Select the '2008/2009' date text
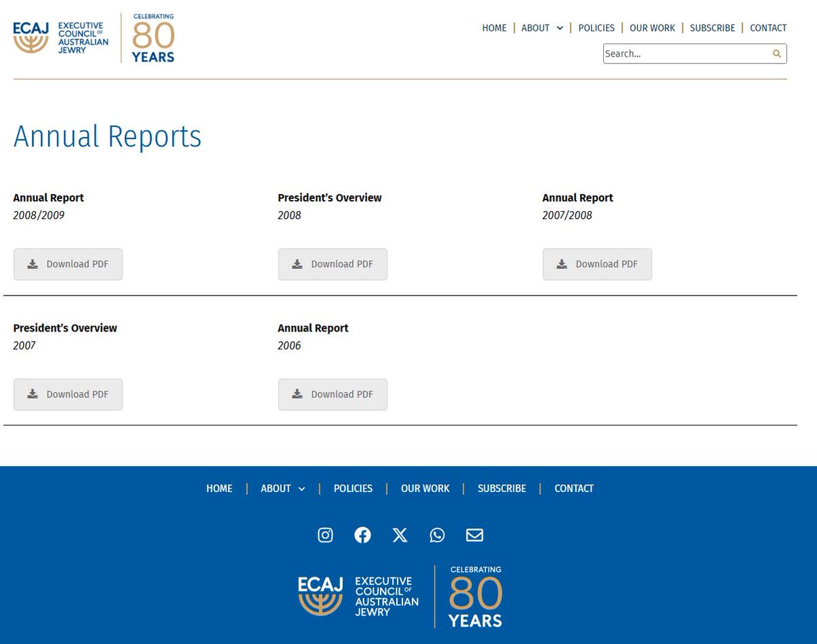 39,215
